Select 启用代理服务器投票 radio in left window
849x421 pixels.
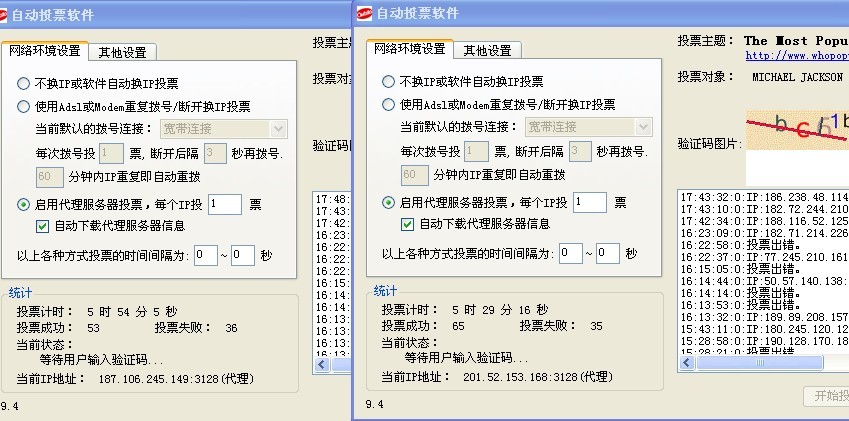[23, 205]
